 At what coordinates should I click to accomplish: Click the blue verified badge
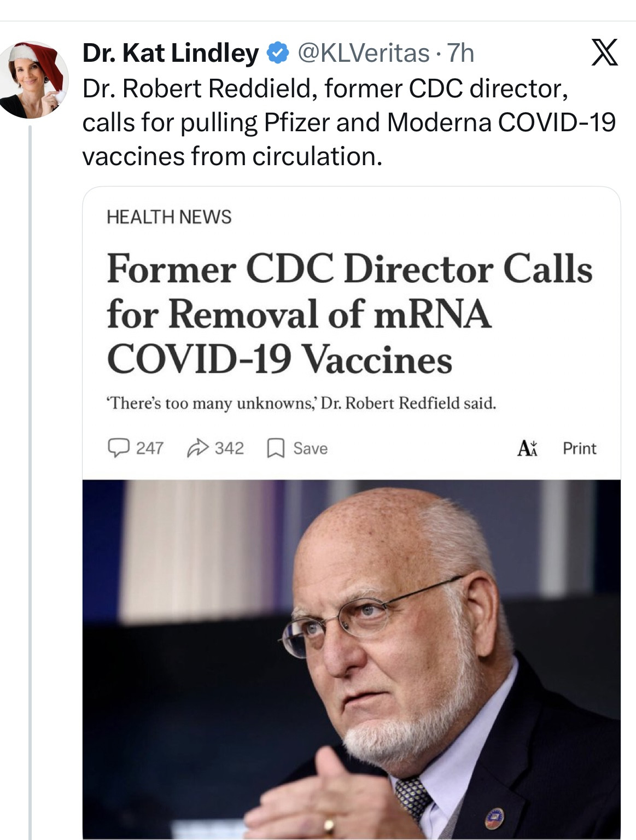[x=277, y=53]
